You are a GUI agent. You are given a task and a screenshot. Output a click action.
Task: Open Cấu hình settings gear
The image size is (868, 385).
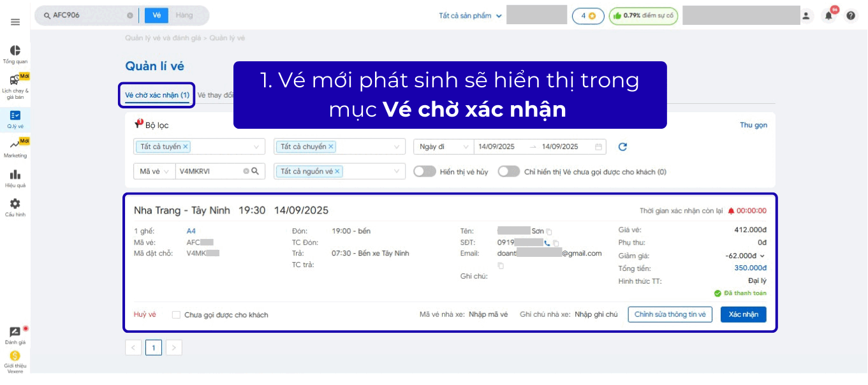point(15,207)
